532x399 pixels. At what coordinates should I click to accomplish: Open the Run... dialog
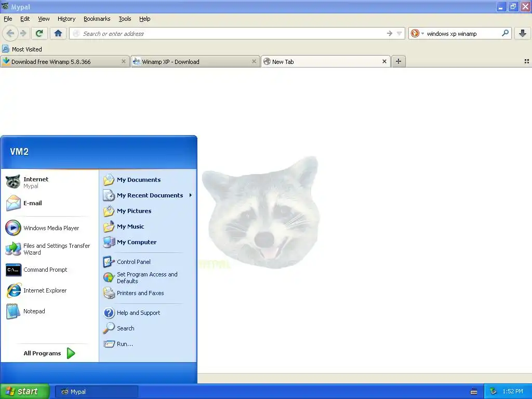(148, 344)
